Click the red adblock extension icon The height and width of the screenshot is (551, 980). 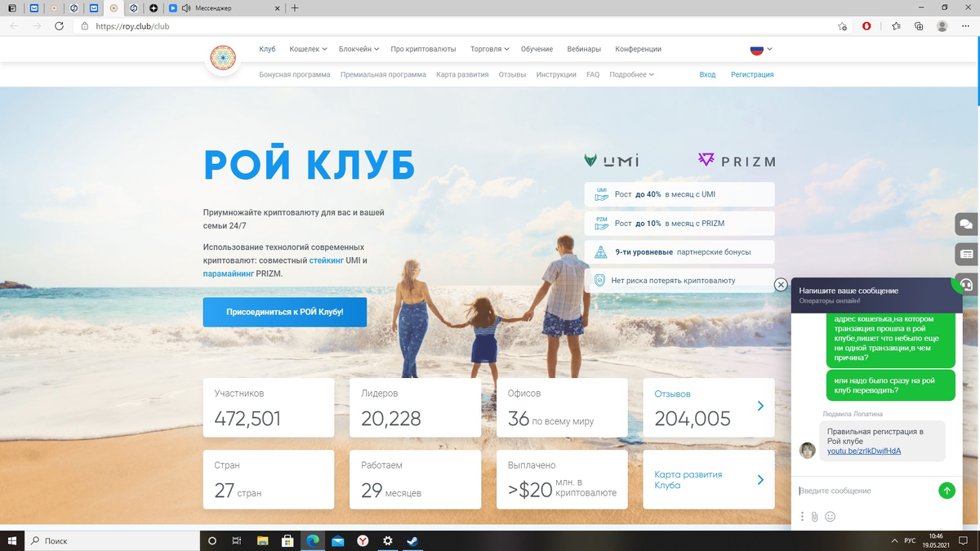866,26
